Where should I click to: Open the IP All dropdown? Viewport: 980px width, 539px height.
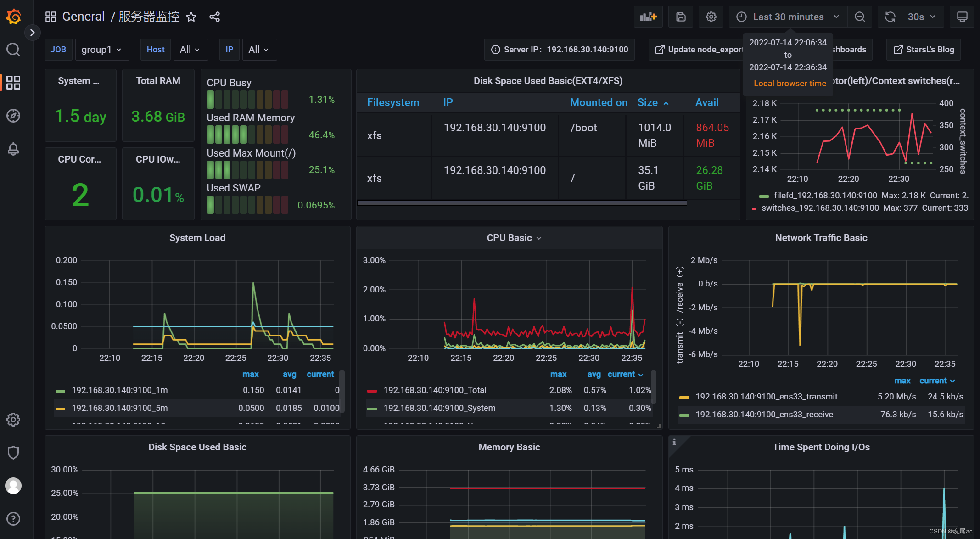coord(259,50)
